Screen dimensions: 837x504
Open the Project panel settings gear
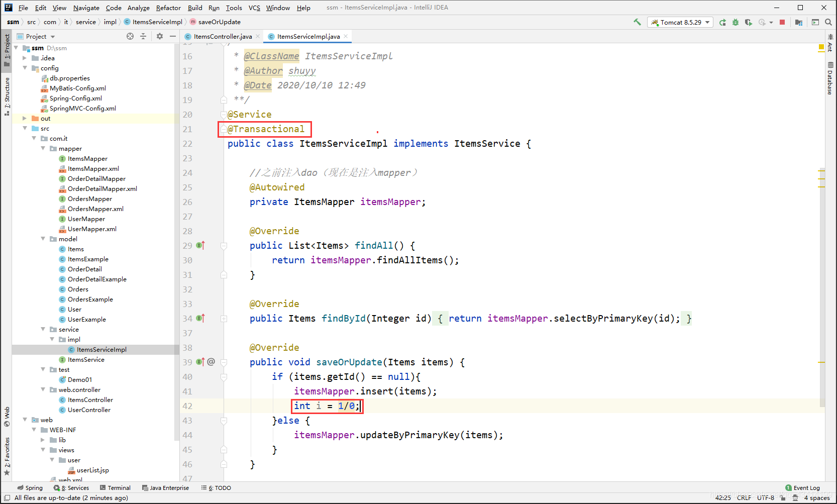click(160, 36)
